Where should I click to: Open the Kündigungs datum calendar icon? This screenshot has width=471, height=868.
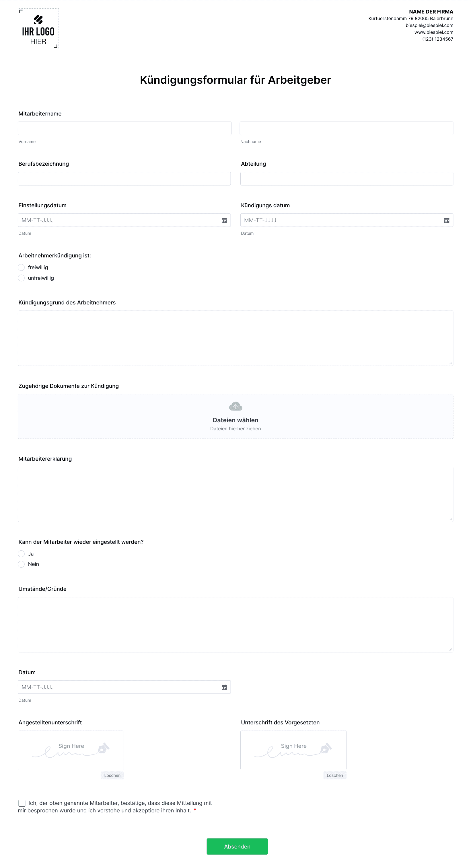pos(446,220)
